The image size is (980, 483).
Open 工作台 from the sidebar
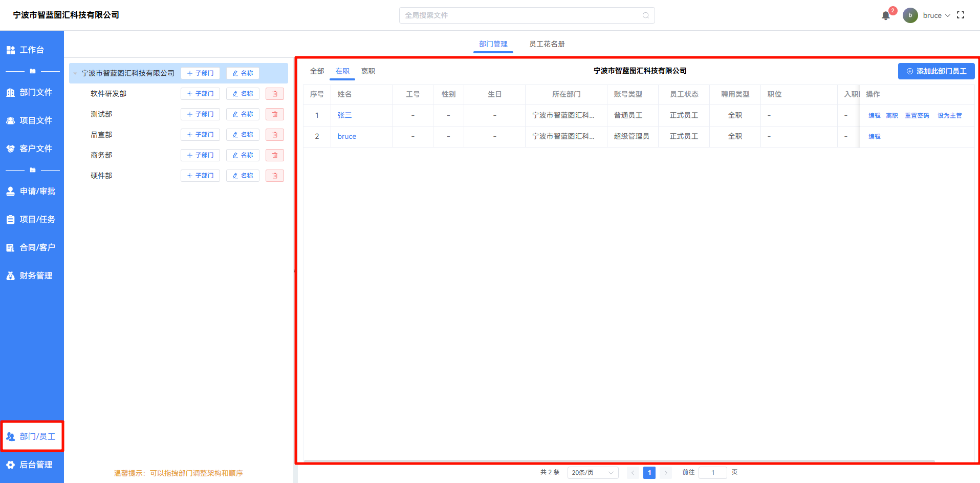[x=32, y=50]
